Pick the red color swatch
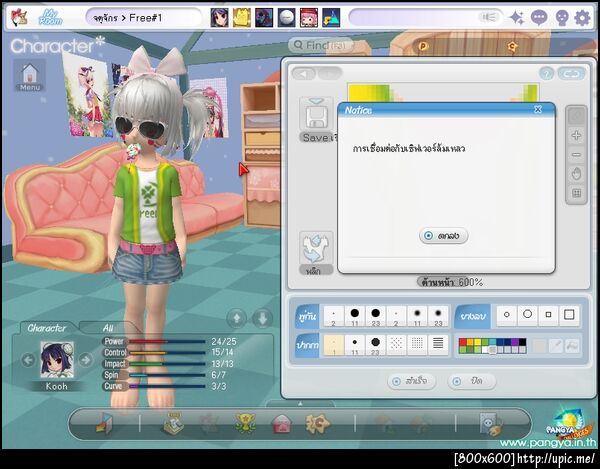The width and height of the screenshot is (600, 469). click(462, 342)
